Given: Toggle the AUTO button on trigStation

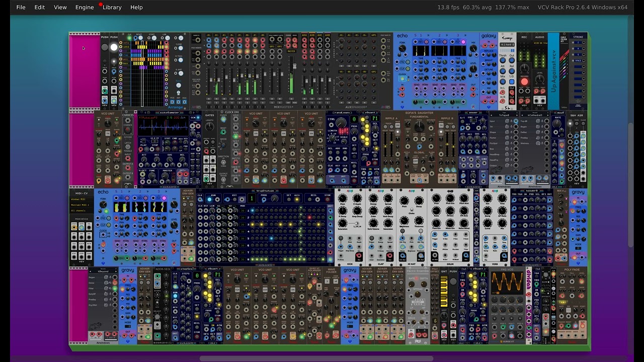Looking at the screenshot, I should [297, 200].
